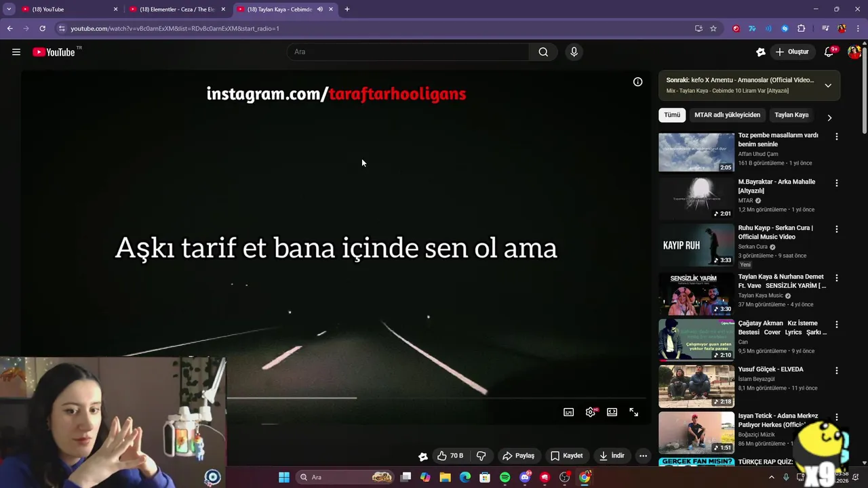Viewport: 868px width, 488px height.
Task: Open more actions ellipsis under video
Action: coord(643,455)
